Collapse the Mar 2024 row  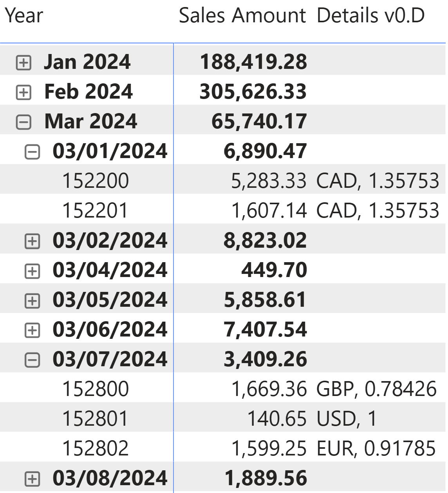(23, 122)
